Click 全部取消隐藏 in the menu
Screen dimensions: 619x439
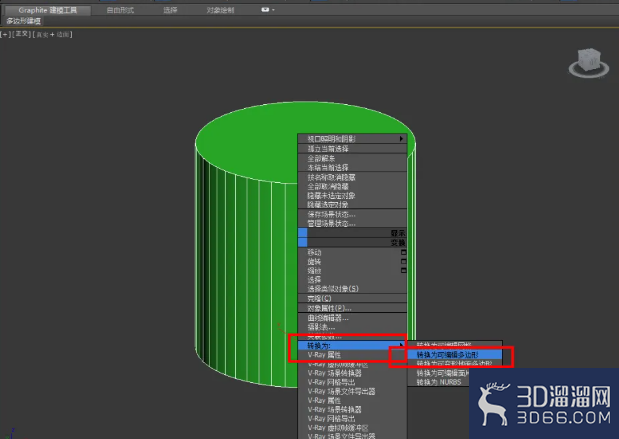[352, 186]
